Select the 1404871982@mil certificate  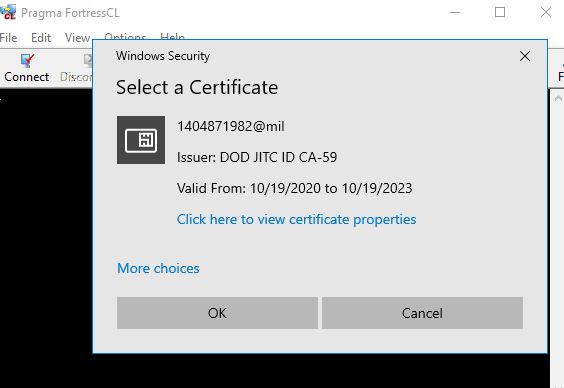tap(231, 126)
